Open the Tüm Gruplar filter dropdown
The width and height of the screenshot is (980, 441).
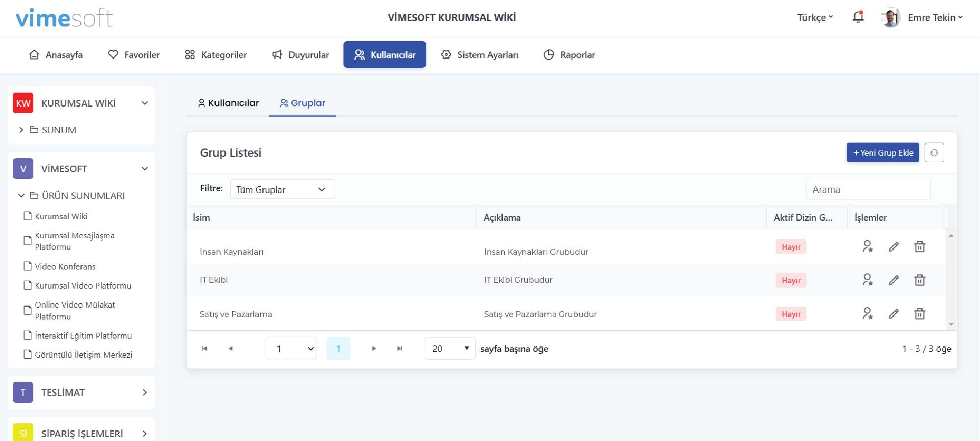pyautogui.click(x=283, y=189)
